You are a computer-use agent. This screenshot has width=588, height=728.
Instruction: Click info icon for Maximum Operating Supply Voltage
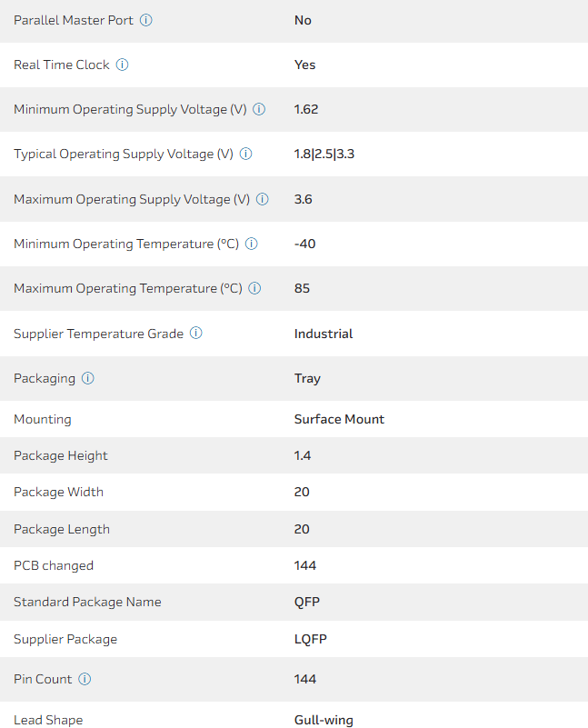[x=263, y=199]
